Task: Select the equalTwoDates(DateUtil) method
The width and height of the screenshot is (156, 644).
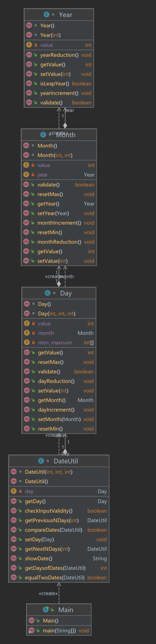Action: (55, 577)
